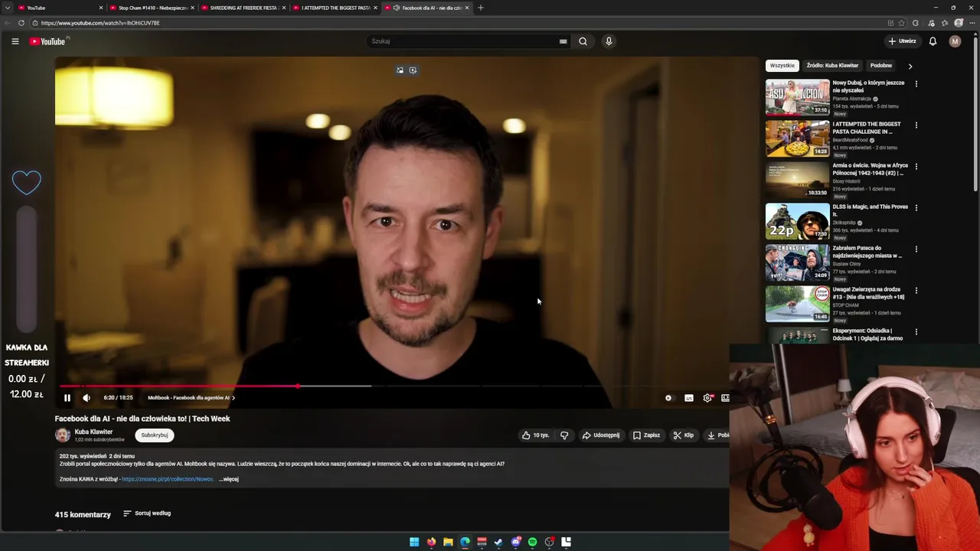Open options for Uwaga! Zwierzęta video
Screen dimensions: 980x551
[916, 291]
